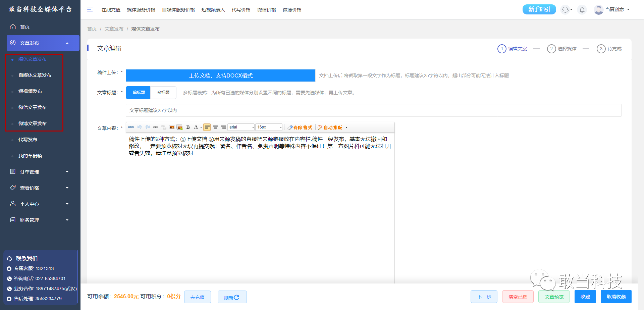Click 清空已选 button
The width and height of the screenshot is (644, 310).
tap(518, 297)
